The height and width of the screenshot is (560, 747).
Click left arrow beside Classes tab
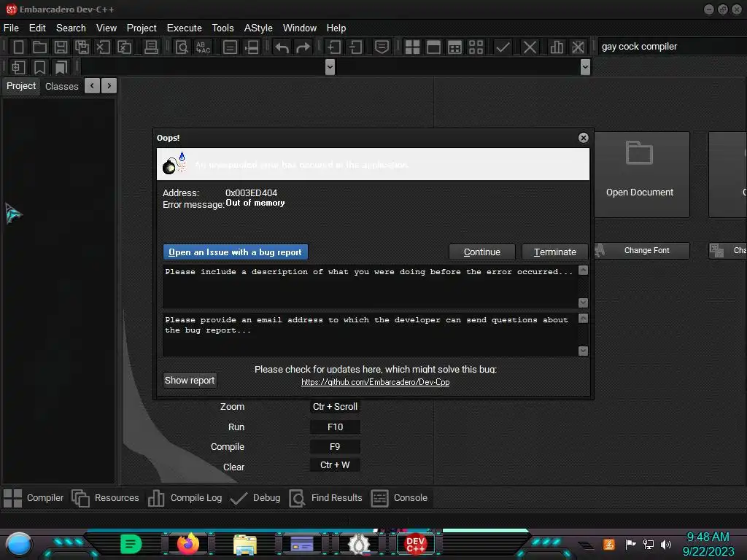coord(92,86)
